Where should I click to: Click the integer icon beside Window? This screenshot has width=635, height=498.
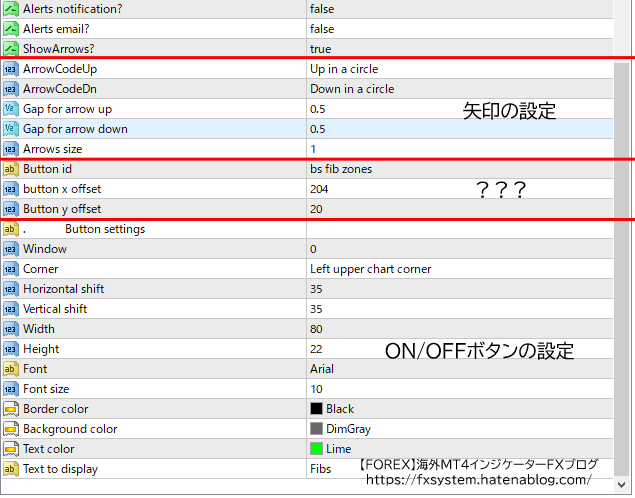[x=11, y=249]
